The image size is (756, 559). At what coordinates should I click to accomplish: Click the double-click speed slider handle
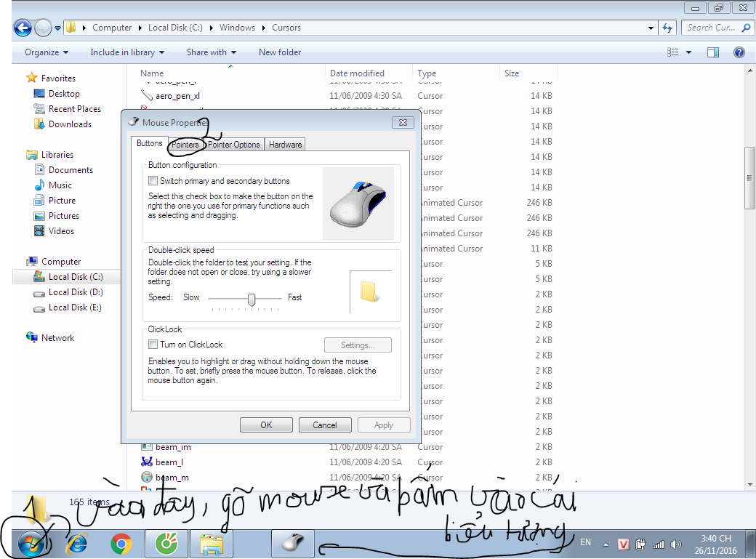[252, 299]
